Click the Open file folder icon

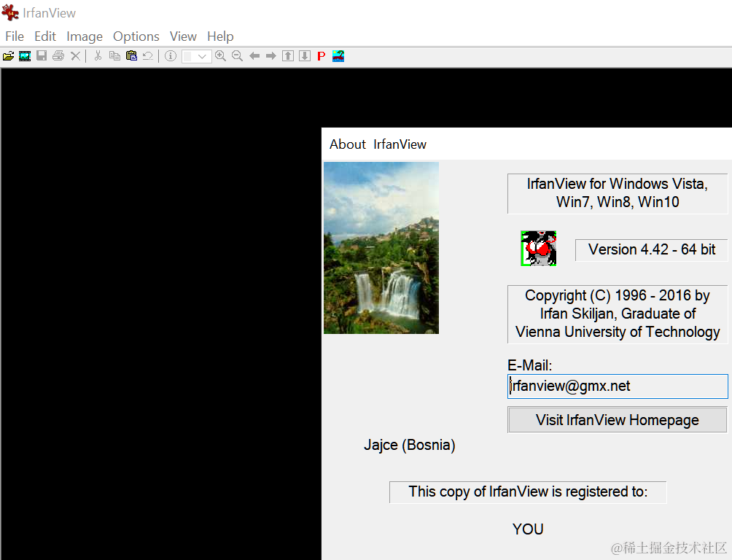9,57
